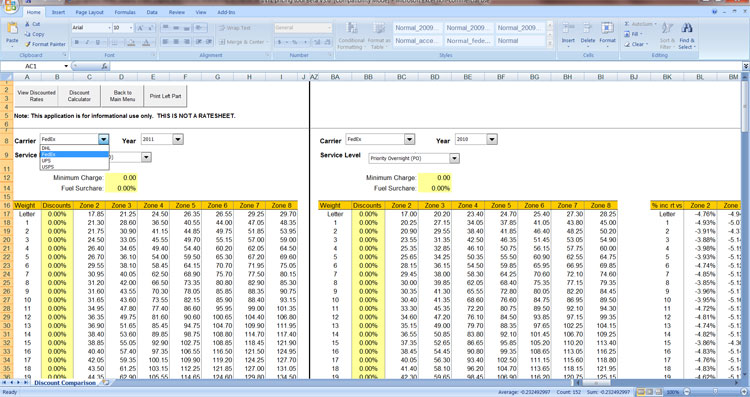Click the Accounting Number Format dollar icon
The image size is (750, 397).
280,42
